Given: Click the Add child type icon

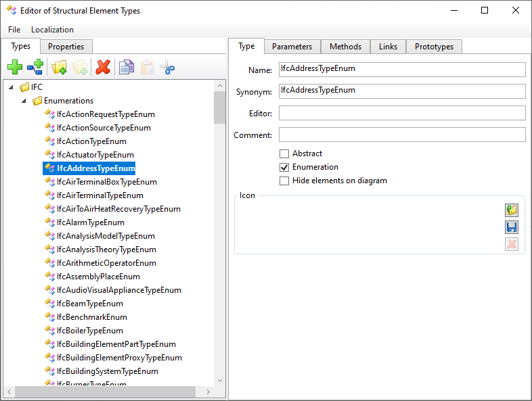Looking at the screenshot, I should tap(35, 67).
